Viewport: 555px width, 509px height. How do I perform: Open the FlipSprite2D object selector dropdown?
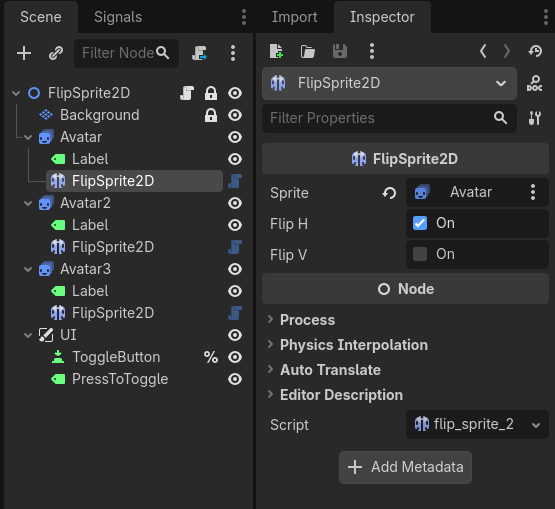coord(389,83)
